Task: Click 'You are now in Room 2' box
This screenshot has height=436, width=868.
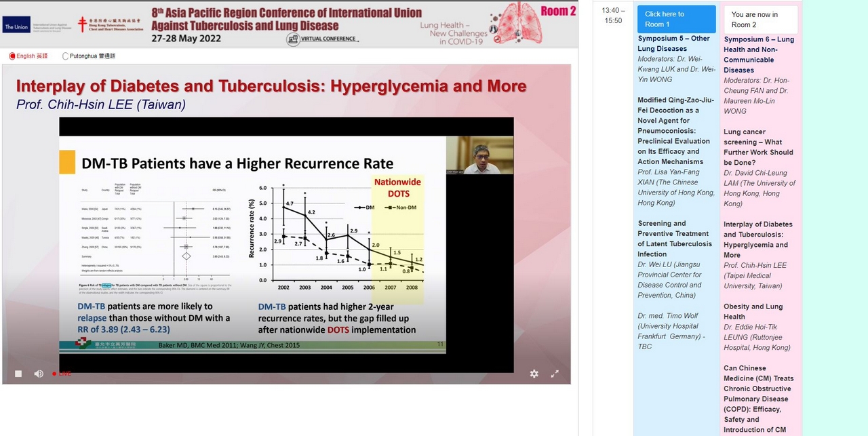Action: (x=759, y=19)
